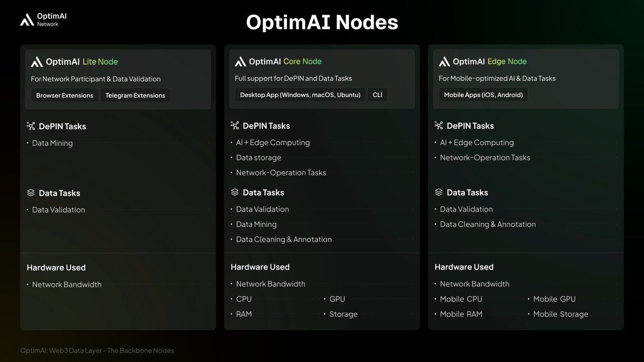Click the Mobile Apps (iOS, Android) badge
This screenshot has width=644, height=362.
(482, 94)
